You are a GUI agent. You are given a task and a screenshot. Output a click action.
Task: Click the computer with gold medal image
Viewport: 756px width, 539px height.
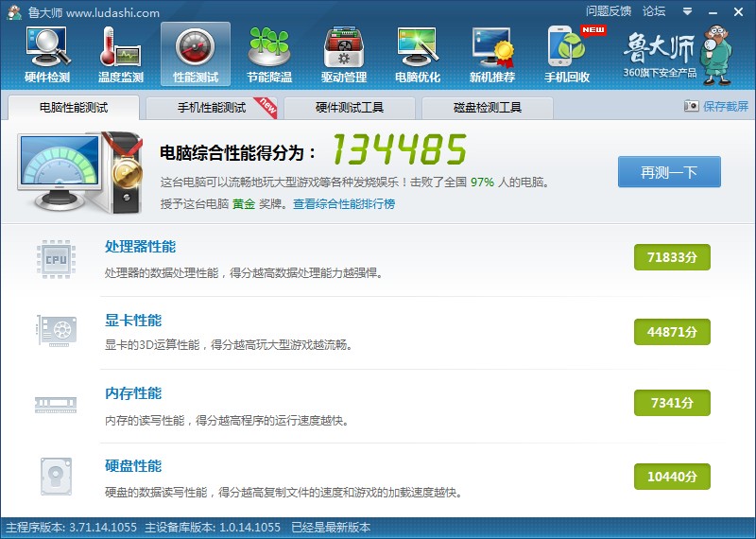pos(80,173)
